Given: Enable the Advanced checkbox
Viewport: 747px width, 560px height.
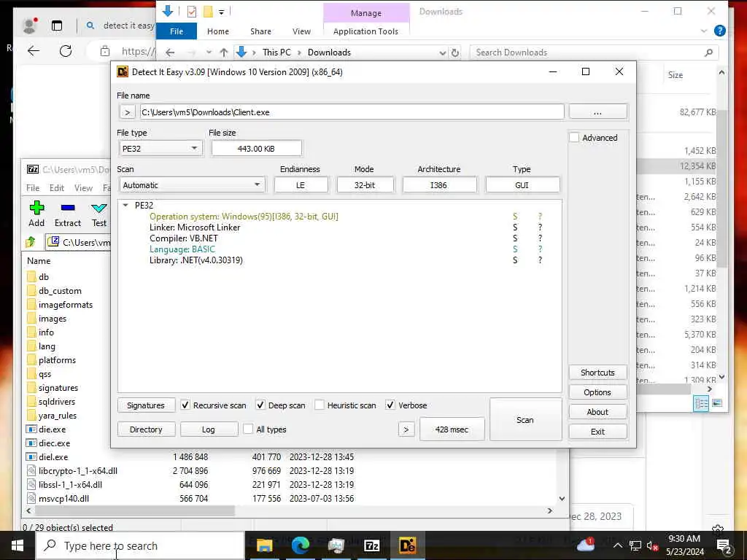Looking at the screenshot, I should point(575,138).
